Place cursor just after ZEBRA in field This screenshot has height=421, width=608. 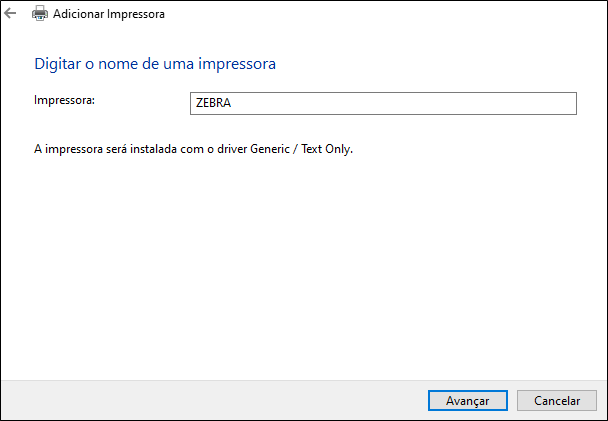[x=233, y=103]
